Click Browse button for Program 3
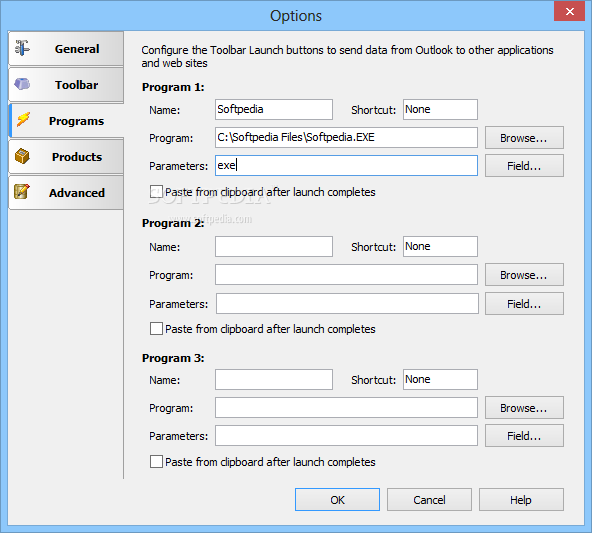The height and width of the screenshot is (533, 592). click(x=524, y=408)
